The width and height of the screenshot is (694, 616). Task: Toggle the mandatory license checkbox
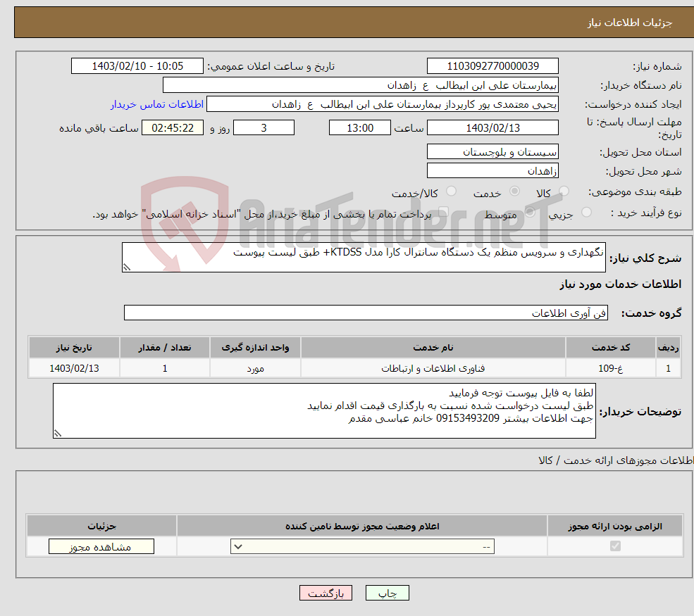pos(615,546)
